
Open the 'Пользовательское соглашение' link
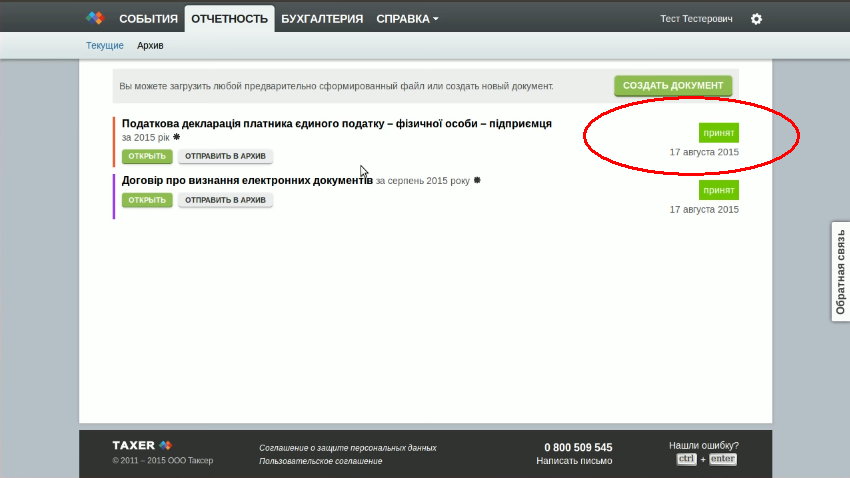coord(320,461)
